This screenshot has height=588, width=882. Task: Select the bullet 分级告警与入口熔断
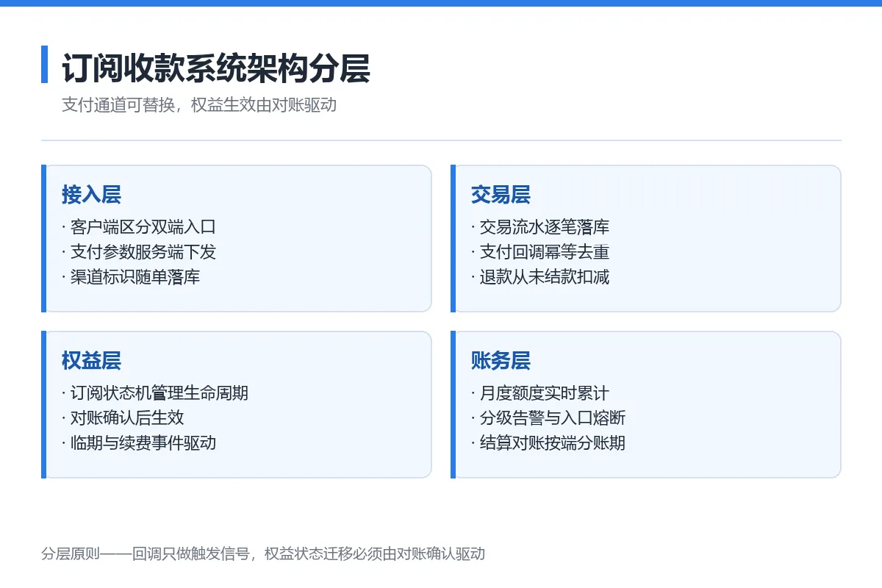(548, 418)
